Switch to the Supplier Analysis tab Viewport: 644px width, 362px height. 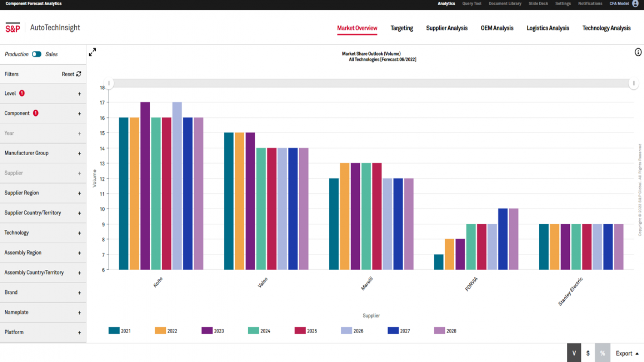pos(447,28)
